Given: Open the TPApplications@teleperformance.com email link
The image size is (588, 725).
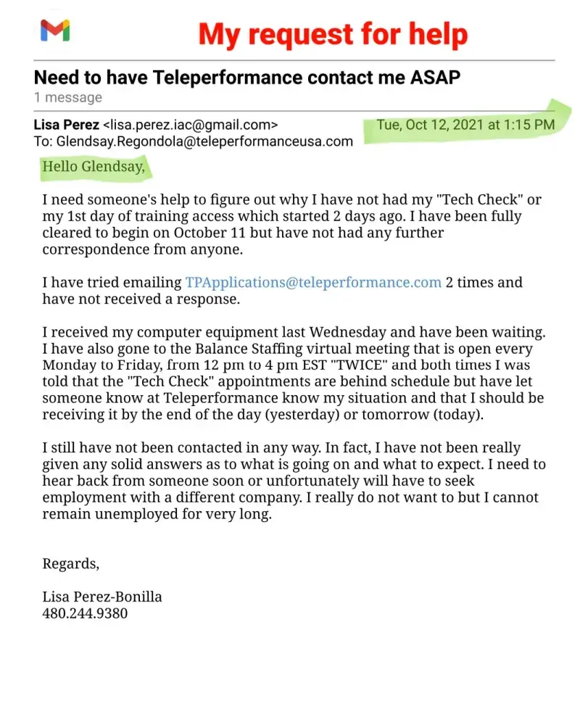Looking at the screenshot, I should [313, 282].
